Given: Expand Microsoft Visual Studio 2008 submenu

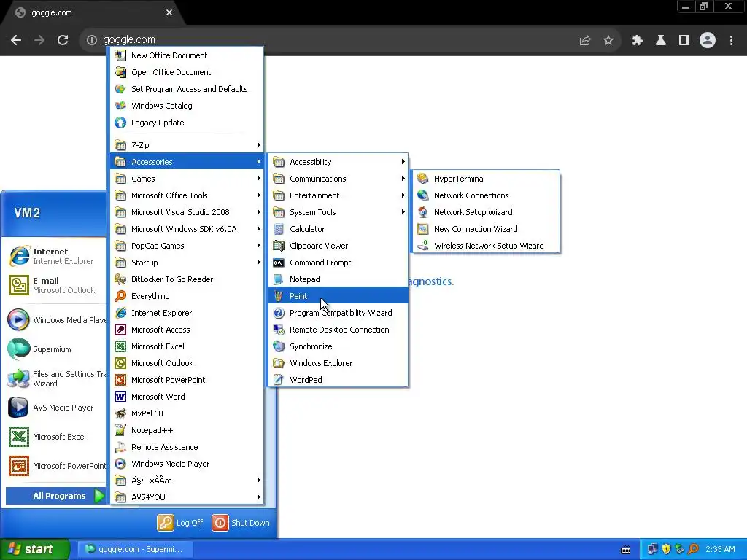Looking at the screenshot, I should (x=187, y=212).
